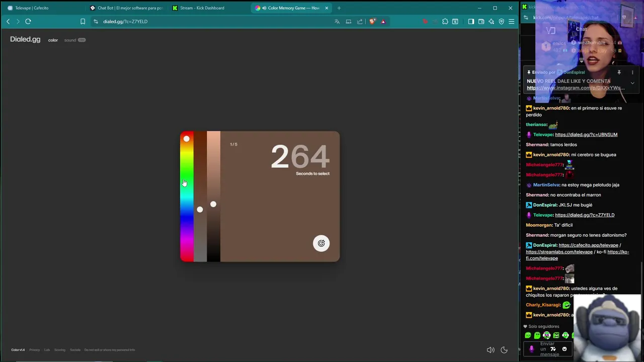Open cafecito.app/televape link in chat
Screen dimensions: 644x362
[588, 245]
